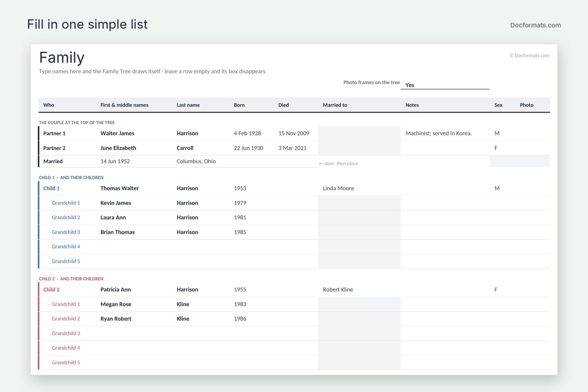Image resolution: width=588 pixels, height=392 pixels.
Task: Select grandchild Brian Thomas
Action: [118, 232]
